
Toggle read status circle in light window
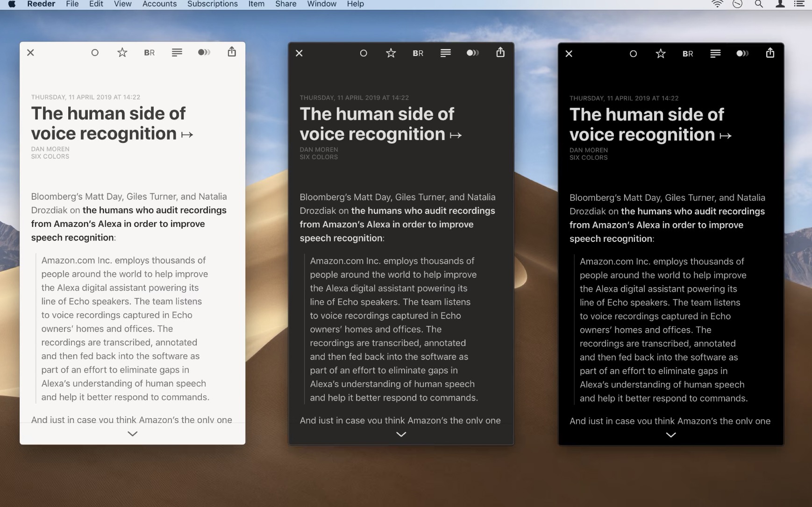pos(95,53)
